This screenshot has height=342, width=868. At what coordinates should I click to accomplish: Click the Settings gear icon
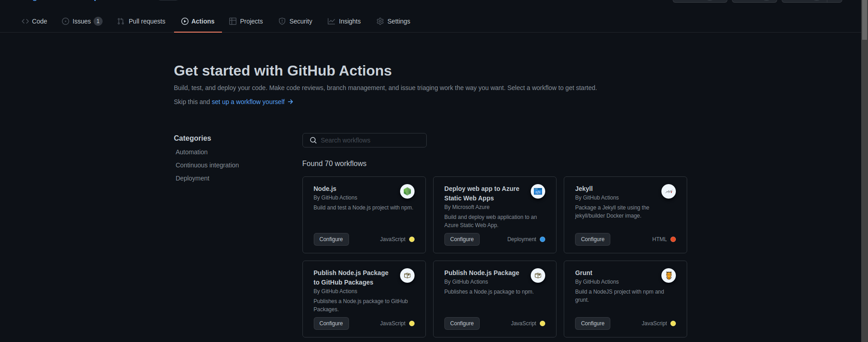click(x=380, y=21)
